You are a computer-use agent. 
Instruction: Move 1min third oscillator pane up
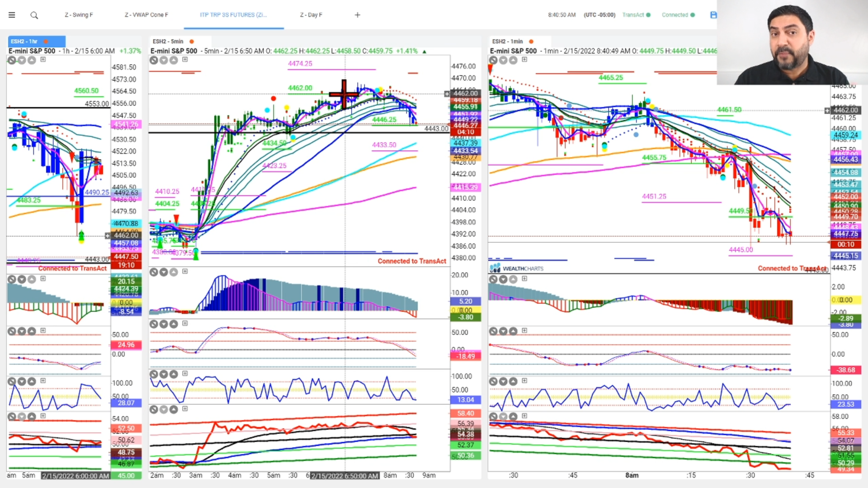pos(513,381)
